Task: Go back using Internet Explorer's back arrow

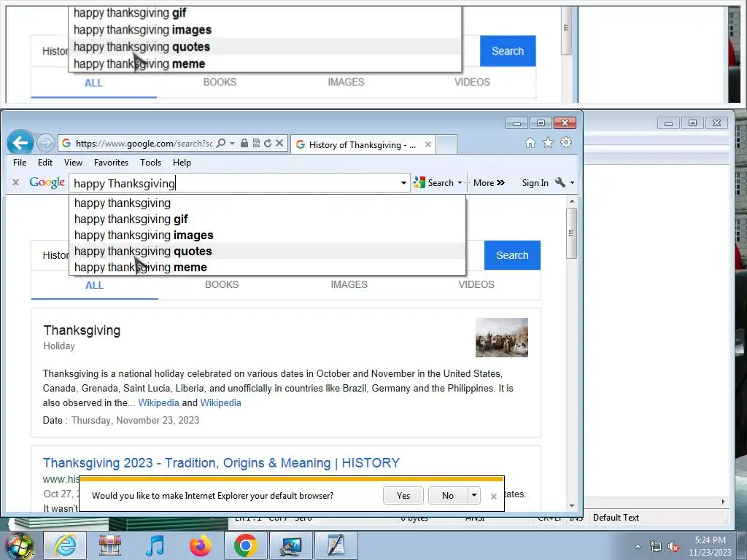Action: tap(20, 142)
